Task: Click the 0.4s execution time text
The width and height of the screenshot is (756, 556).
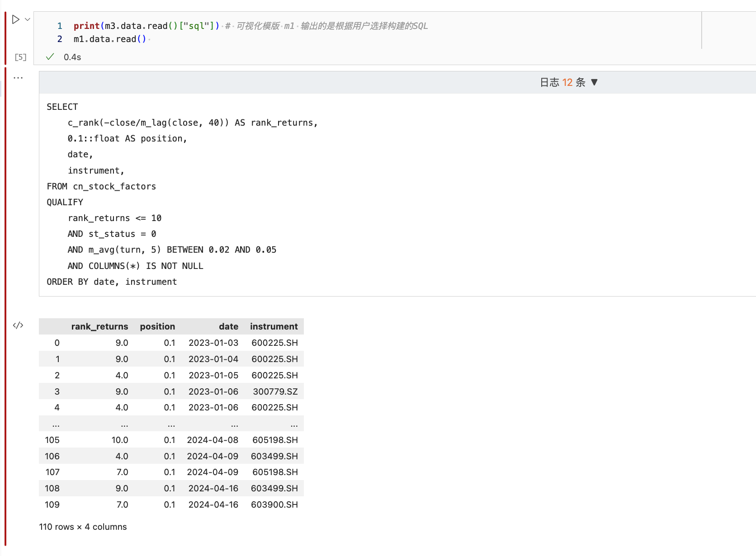Action: pyautogui.click(x=72, y=57)
